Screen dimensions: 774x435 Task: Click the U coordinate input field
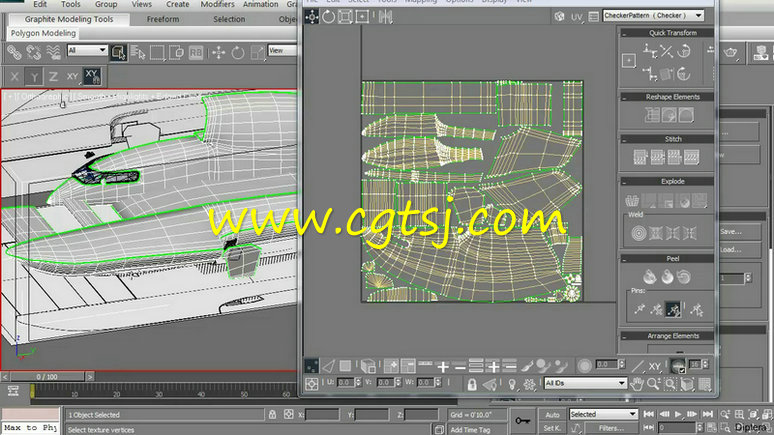click(x=346, y=383)
